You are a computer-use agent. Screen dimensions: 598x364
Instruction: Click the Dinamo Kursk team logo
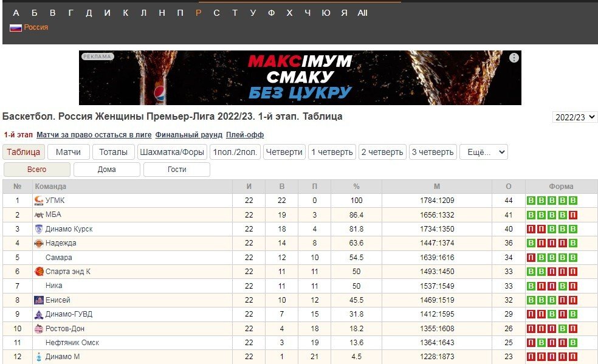(x=39, y=229)
